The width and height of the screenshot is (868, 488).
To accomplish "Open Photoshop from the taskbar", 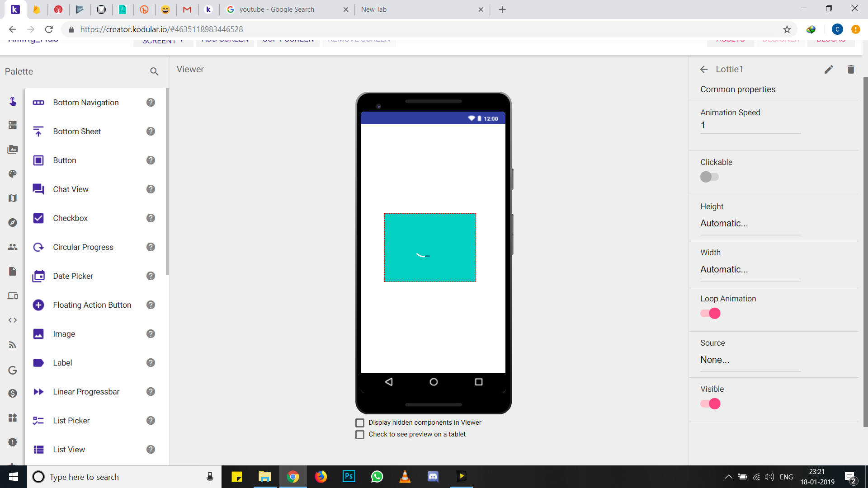I will [349, 477].
